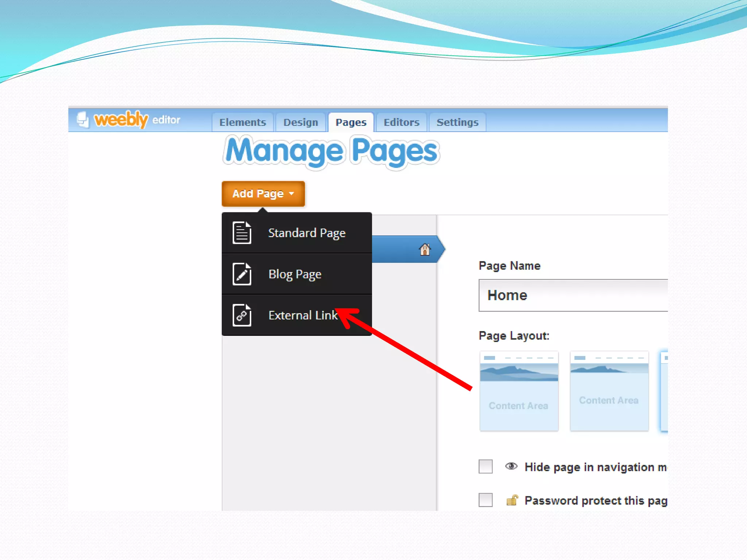Open the Editors tab
Image resolution: width=747 pixels, height=560 pixels.
click(401, 122)
